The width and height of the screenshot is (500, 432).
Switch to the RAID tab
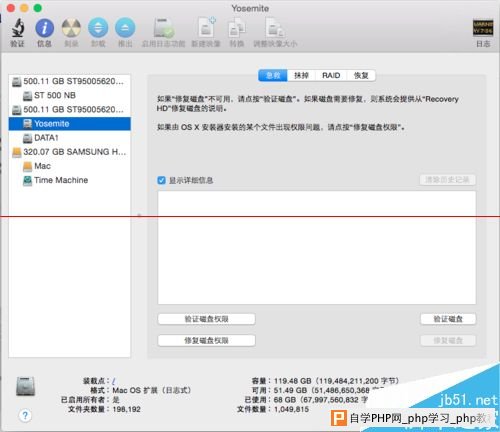point(331,75)
